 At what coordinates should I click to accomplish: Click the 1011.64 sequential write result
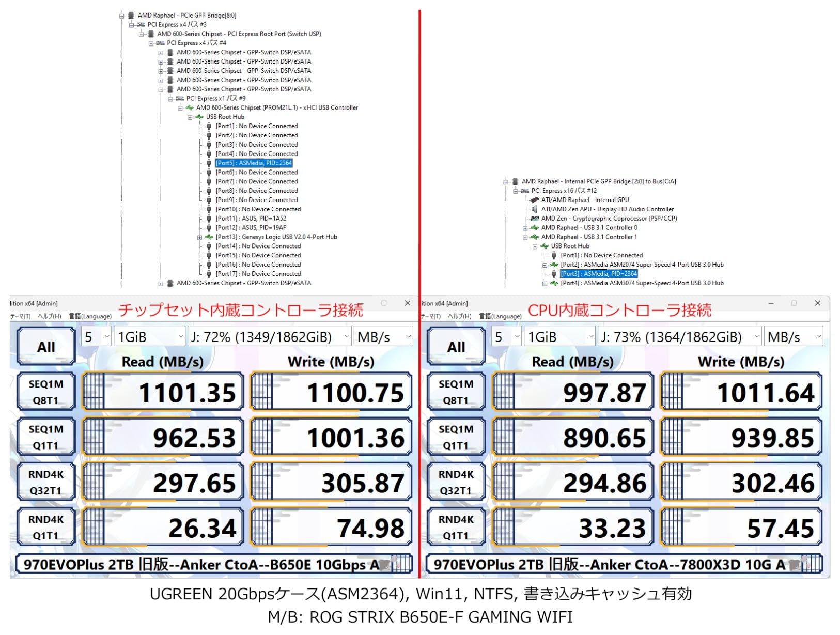741,393
